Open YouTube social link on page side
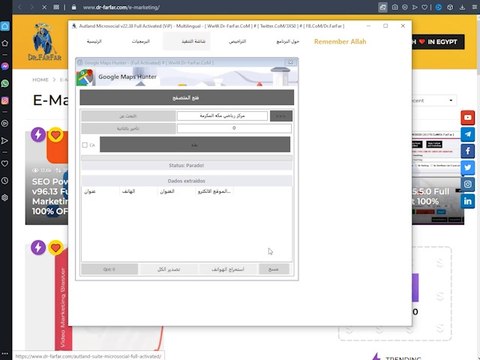The image size is (480, 360). tap(468, 118)
